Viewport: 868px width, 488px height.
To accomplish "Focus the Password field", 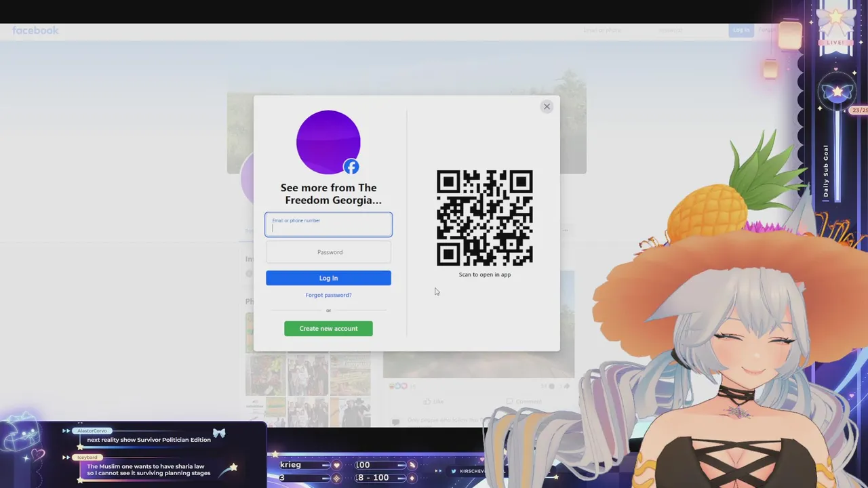I will (328, 252).
